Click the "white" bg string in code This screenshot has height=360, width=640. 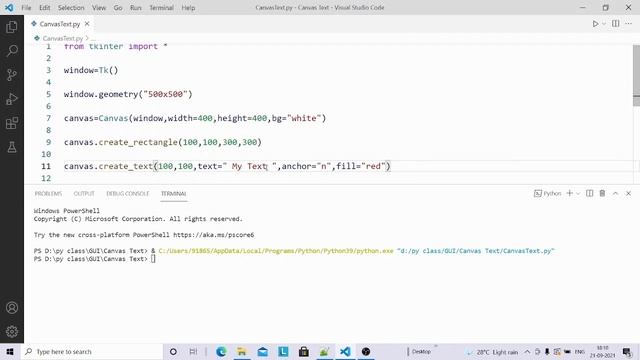click(304, 118)
